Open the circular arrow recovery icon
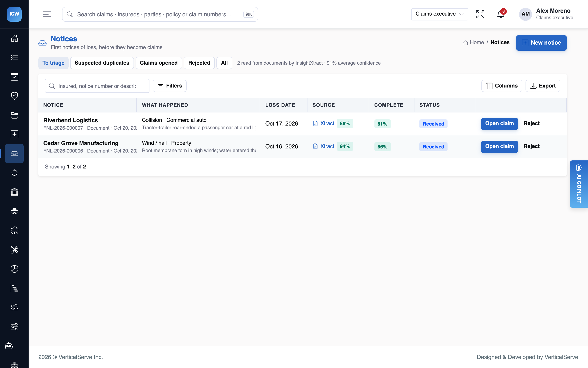588x368 pixels. pyautogui.click(x=14, y=173)
